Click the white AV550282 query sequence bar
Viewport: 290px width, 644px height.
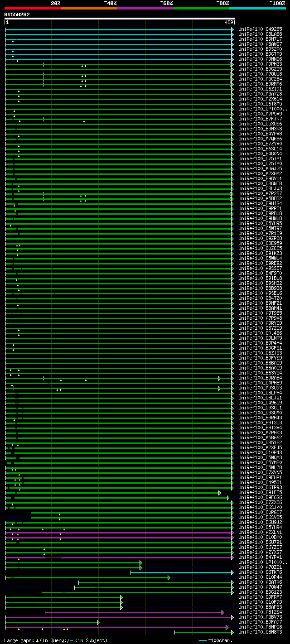tap(119, 19)
